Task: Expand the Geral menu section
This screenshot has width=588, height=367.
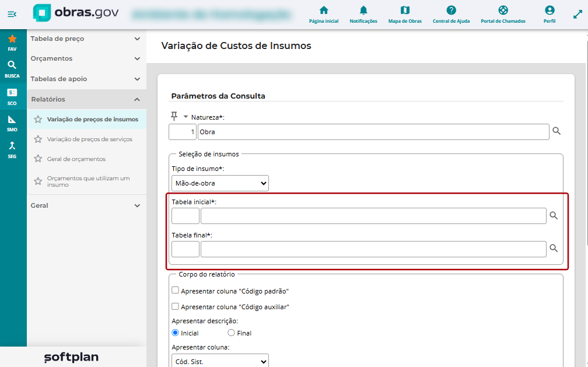Action: (x=86, y=205)
